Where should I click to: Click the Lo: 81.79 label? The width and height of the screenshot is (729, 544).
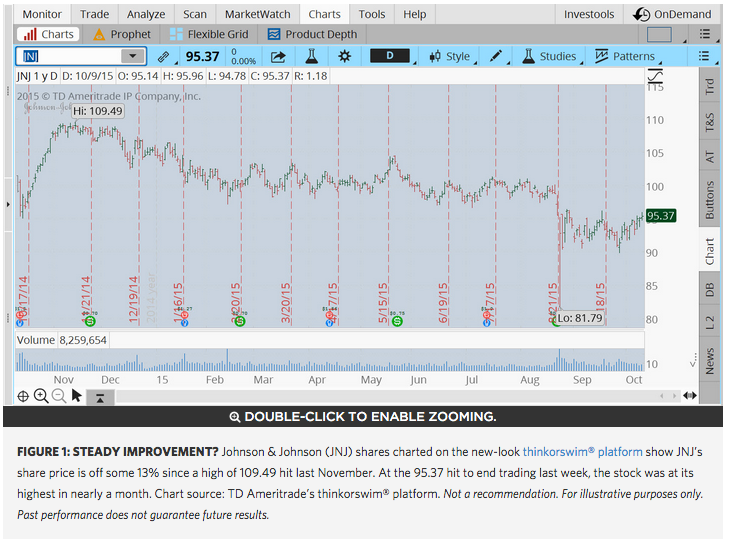[580, 318]
